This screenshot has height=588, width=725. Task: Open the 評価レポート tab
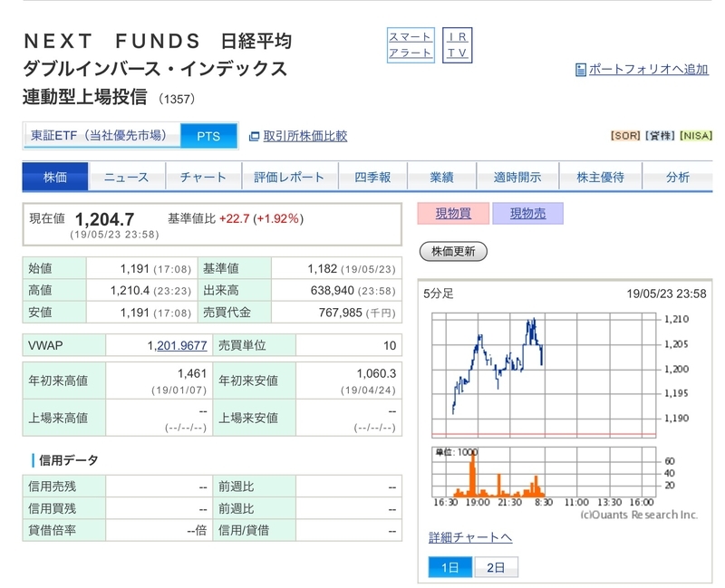click(x=290, y=177)
